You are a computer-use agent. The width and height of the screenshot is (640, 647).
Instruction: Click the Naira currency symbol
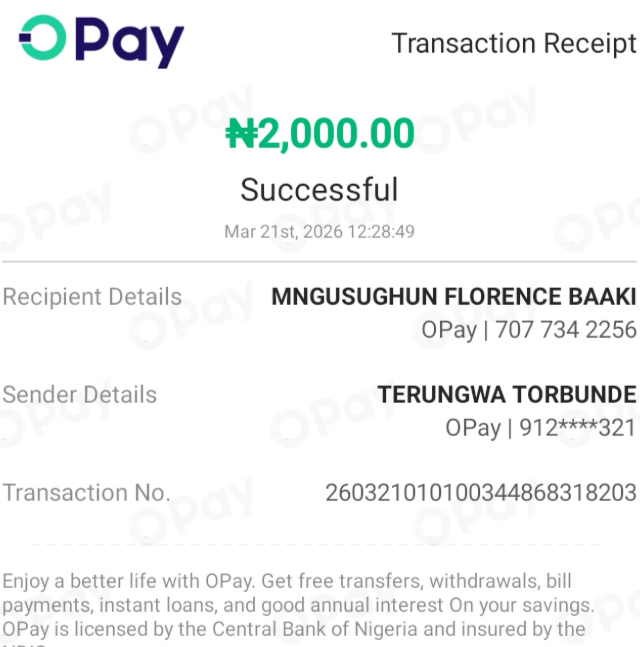pos(241,133)
